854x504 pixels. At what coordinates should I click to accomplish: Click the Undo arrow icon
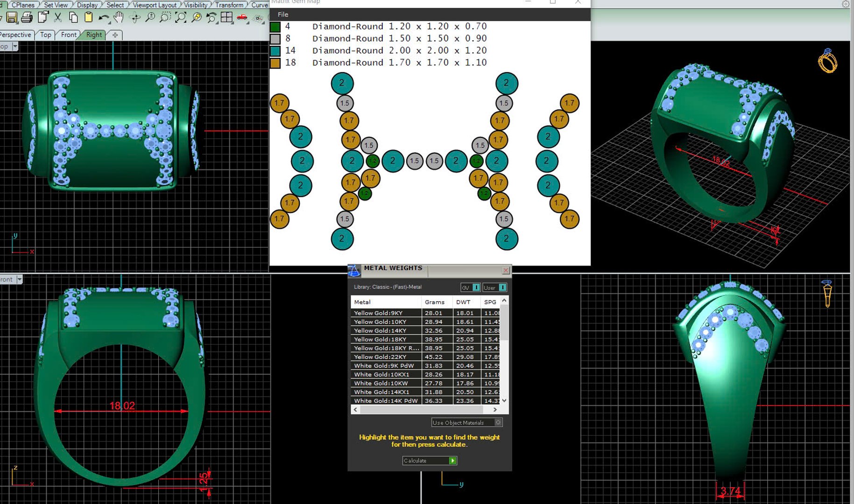point(104,18)
